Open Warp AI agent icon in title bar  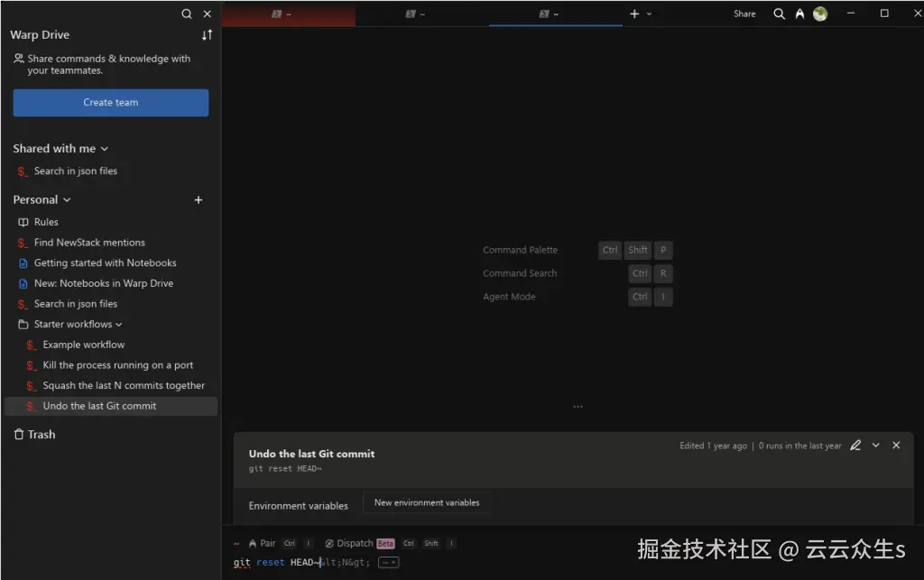click(x=799, y=14)
